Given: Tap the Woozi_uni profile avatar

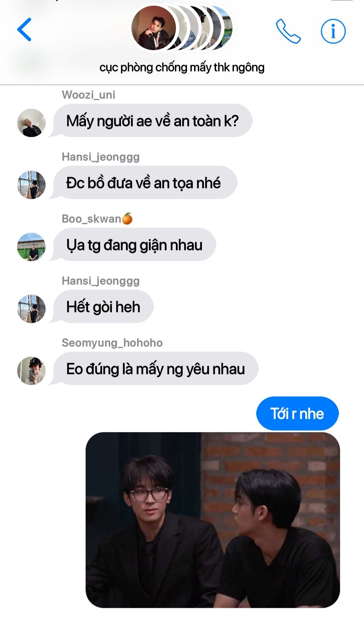Looking at the screenshot, I should click(x=31, y=123).
